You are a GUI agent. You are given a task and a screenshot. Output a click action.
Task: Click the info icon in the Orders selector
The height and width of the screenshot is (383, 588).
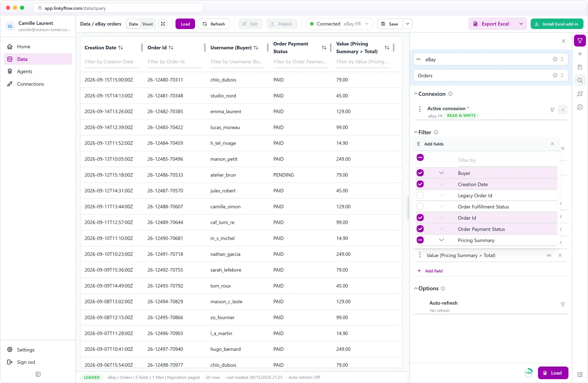[555, 75]
